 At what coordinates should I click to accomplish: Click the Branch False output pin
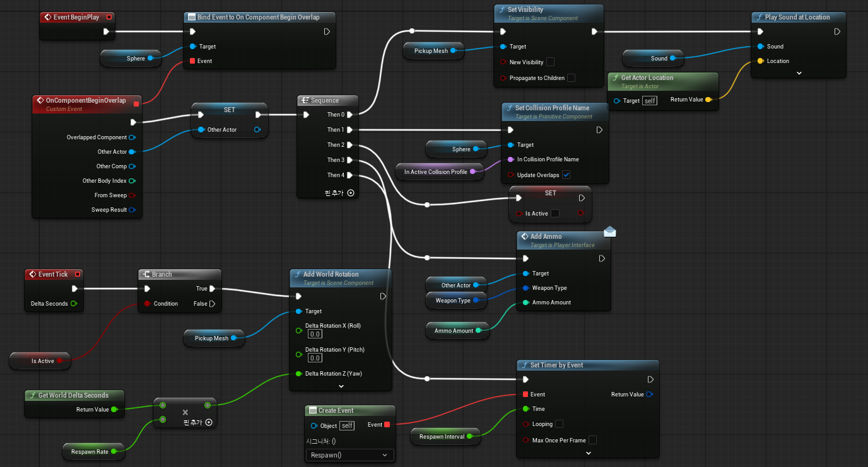[x=213, y=304]
